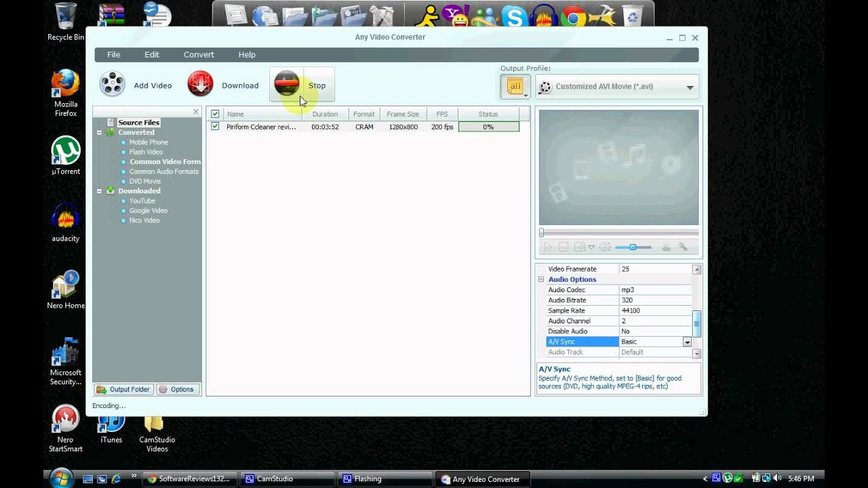Open Nero StartSmart desktop icon

coord(66,429)
